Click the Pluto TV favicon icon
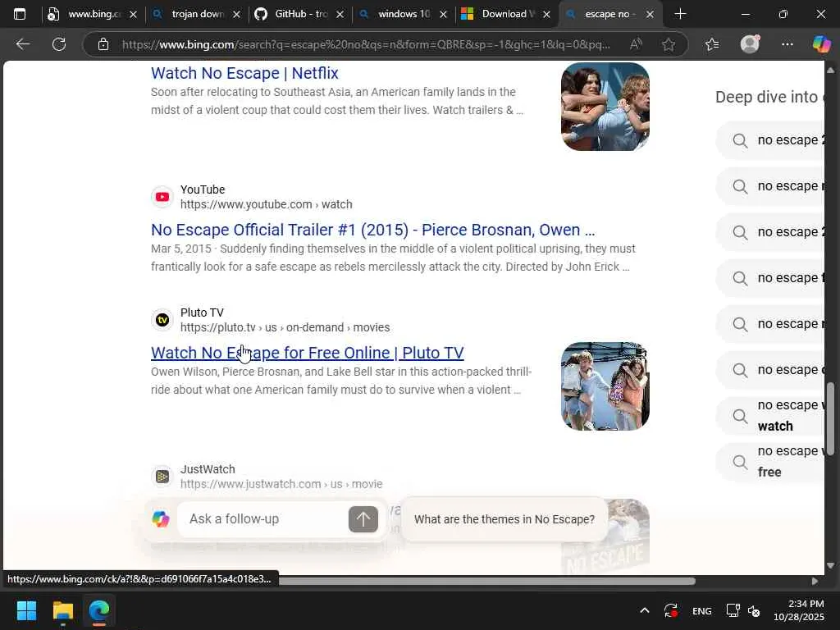Viewport: 840px width, 630px height. point(162,320)
